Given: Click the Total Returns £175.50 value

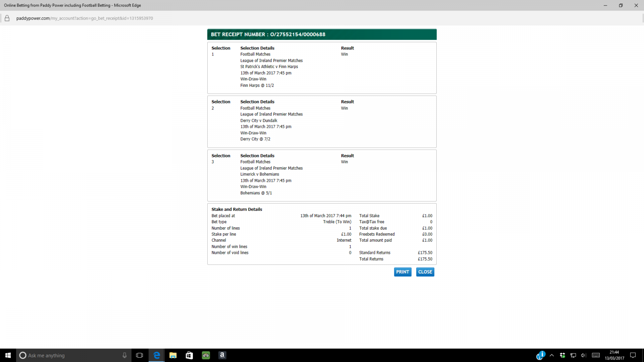Looking at the screenshot, I should (x=425, y=259).
